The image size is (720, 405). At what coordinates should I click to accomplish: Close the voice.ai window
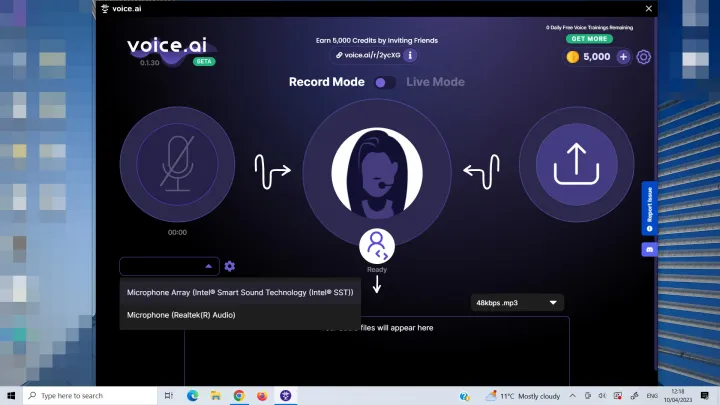(648, 9)
